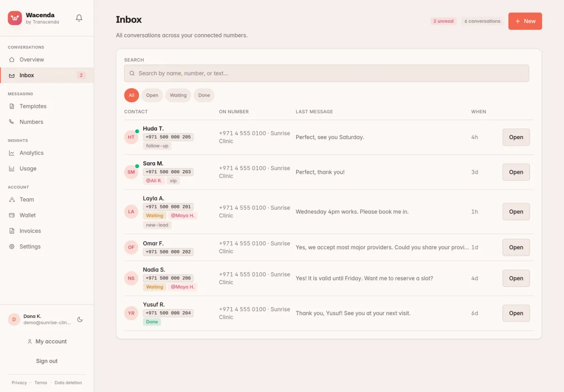Click the Numbers phone icon

[12, 122]
